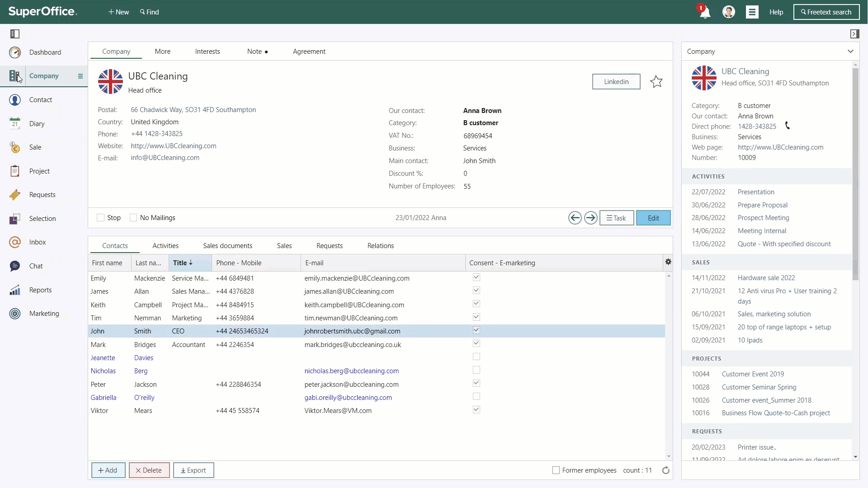Screen dimensions: 868x488
Task: Open the notifications bell icon
Action: [705, 12]
